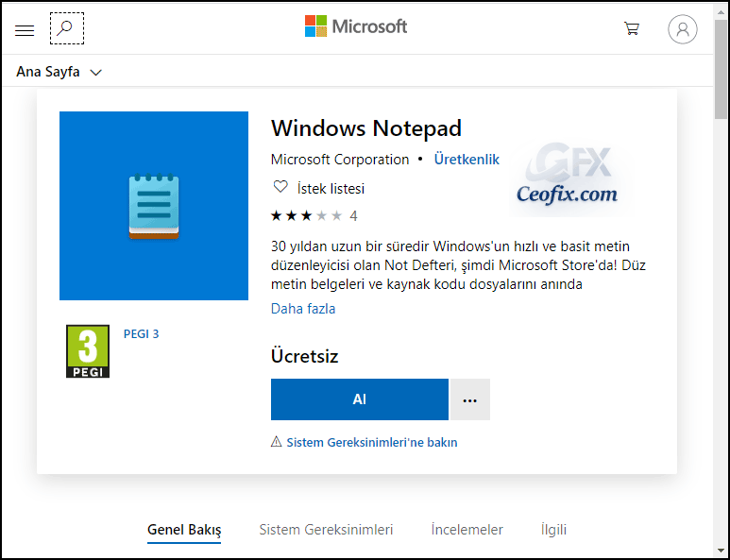Click the star rating row
Screen dimensions: 730x560
tap(307, 216)
